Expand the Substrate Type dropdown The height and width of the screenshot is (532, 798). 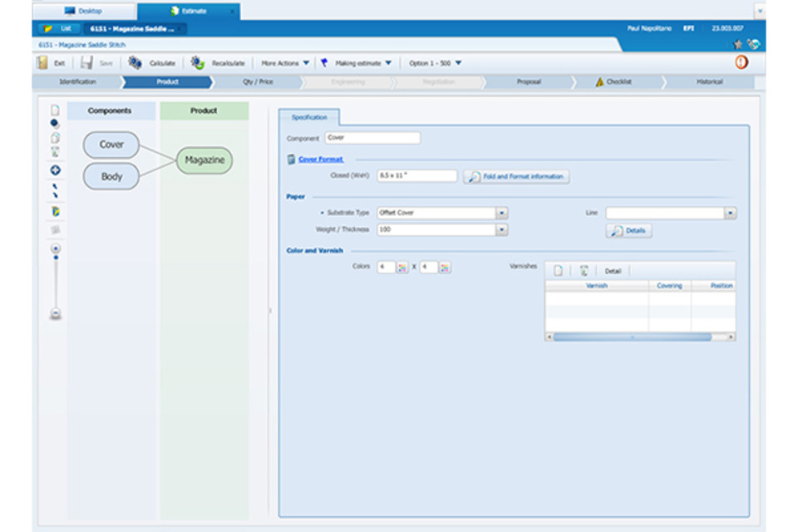click(501, 213)
